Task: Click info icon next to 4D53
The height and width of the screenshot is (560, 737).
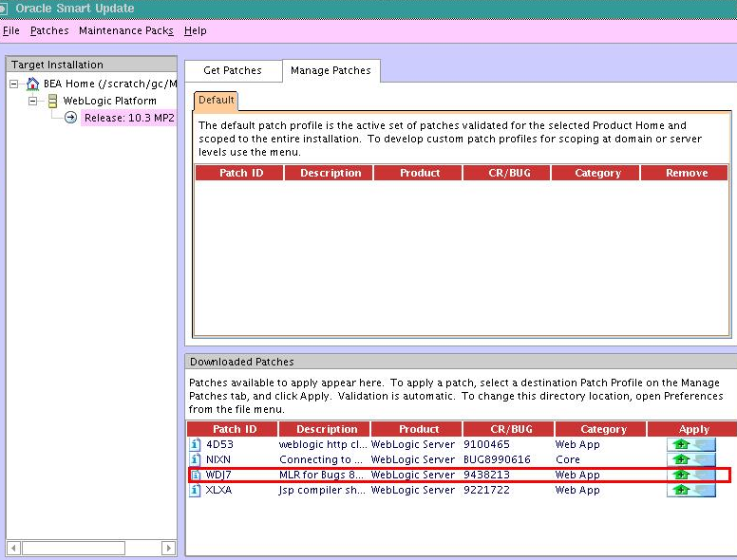Action: (x=195, y=444)
